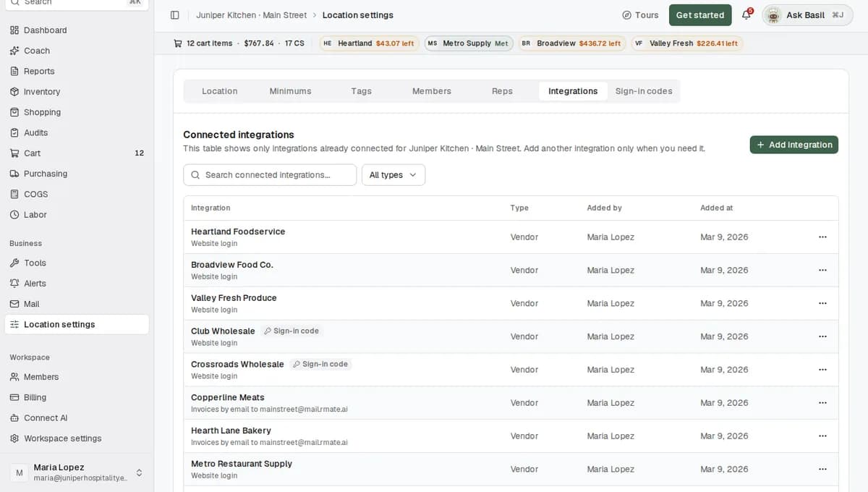
Task: Open Shopping in the sidebar
Action: [x=77, y=112]
